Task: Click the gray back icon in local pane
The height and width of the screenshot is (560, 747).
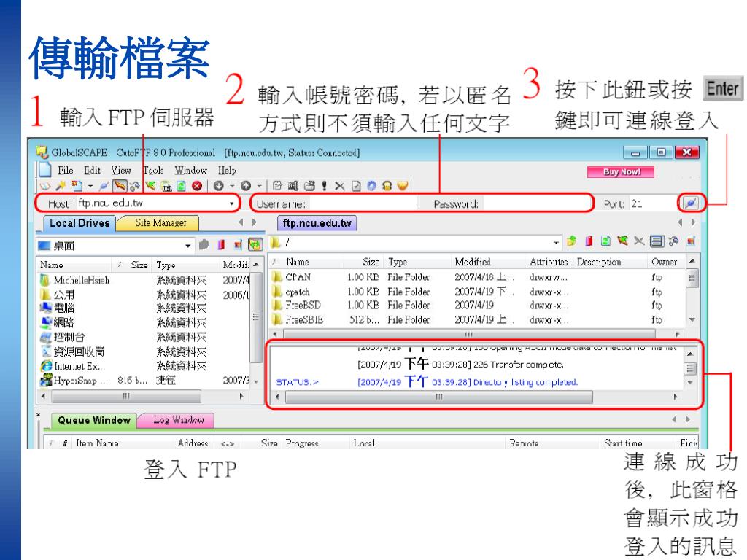Action: [x=204, y=245]
